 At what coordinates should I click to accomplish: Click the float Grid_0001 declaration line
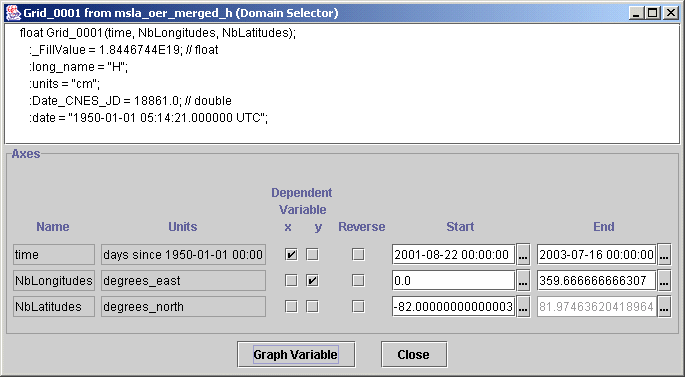click(x=158, y=33)
